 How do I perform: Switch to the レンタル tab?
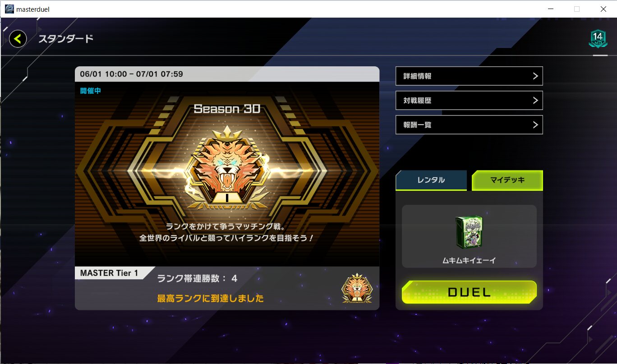pyautogui.click(x=431, y=180)
